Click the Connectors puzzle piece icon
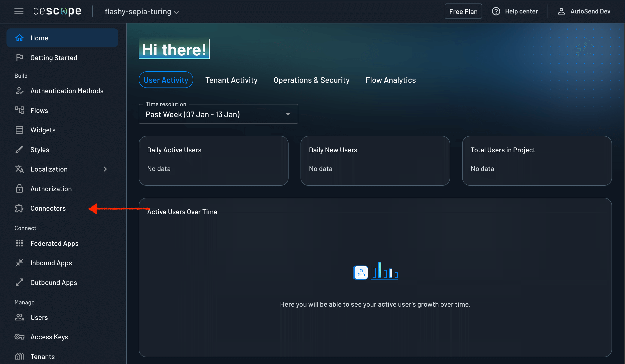625x364 pixels. (x=19, y=208)
